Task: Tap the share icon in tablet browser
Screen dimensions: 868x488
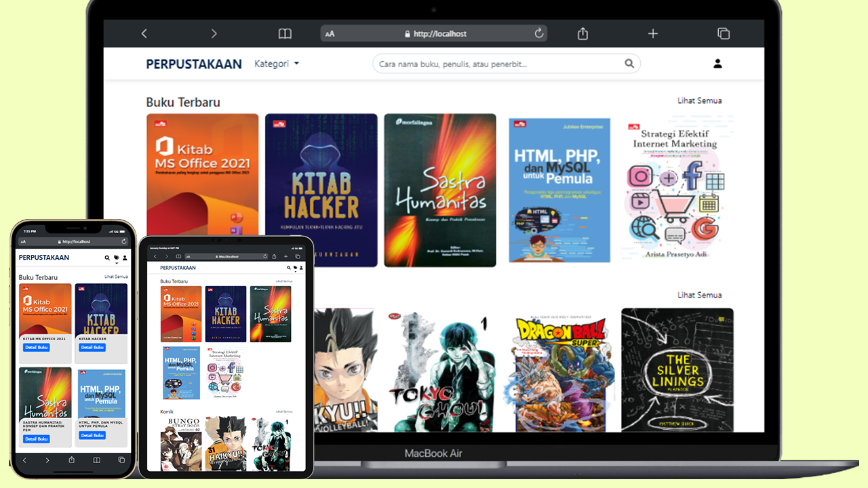Action: [x=274, y=256]
